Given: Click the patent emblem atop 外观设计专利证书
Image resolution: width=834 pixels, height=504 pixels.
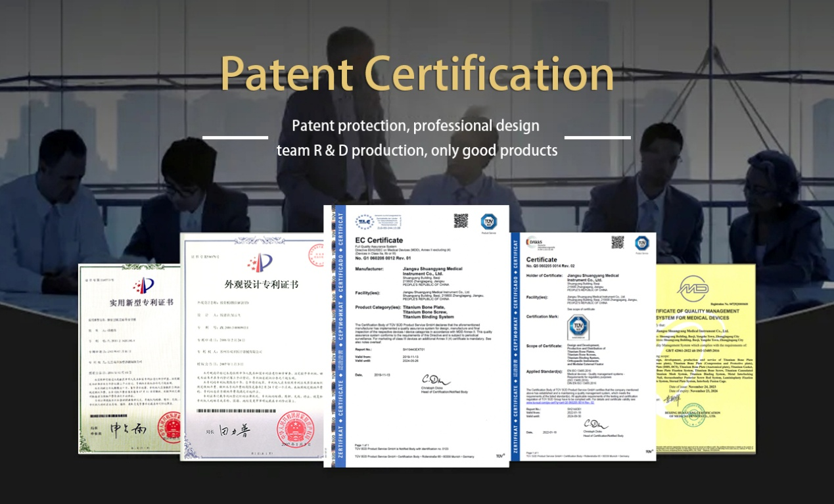Looking at the screenshot, I should [x=260, y=263].
